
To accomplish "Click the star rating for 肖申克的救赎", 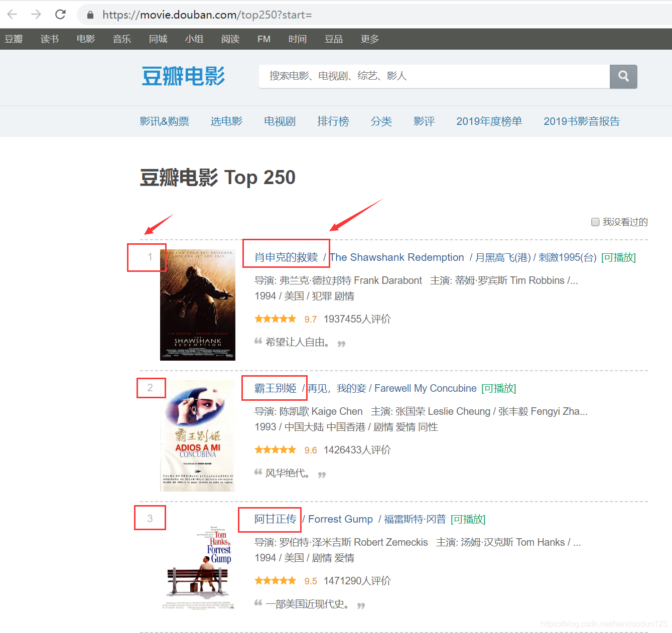I will pos(275,319).
